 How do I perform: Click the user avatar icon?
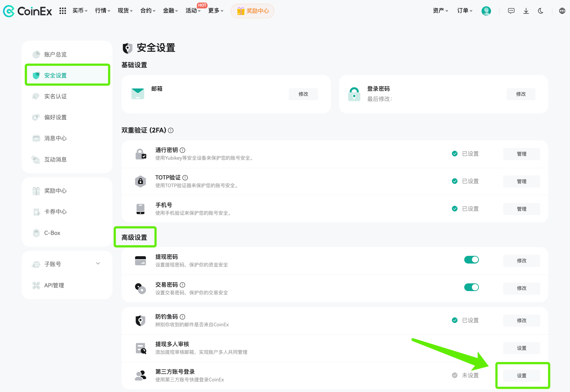[486, 11]
